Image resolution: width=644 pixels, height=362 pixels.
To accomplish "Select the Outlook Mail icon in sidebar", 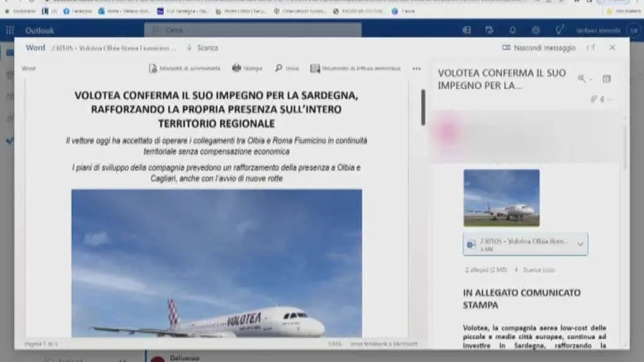I will (x=10, y=53).
